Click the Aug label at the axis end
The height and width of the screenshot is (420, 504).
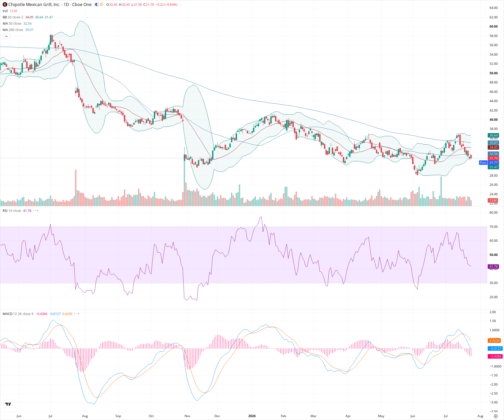pos(480,416)
